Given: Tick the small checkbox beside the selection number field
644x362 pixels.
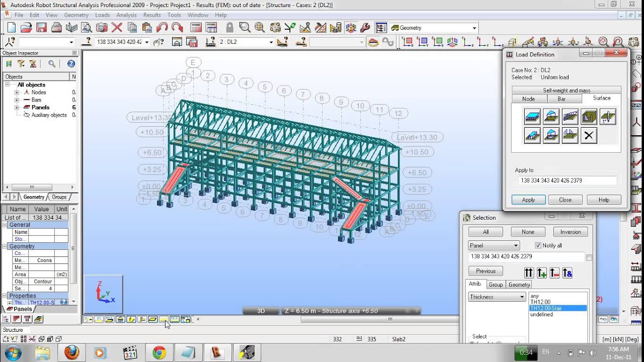Looking at the screenshot, I should pyautogui.click(x=589, y=257).
